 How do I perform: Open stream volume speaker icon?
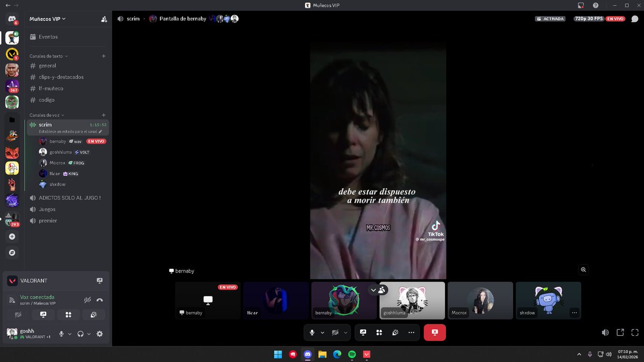click(605, 333)
